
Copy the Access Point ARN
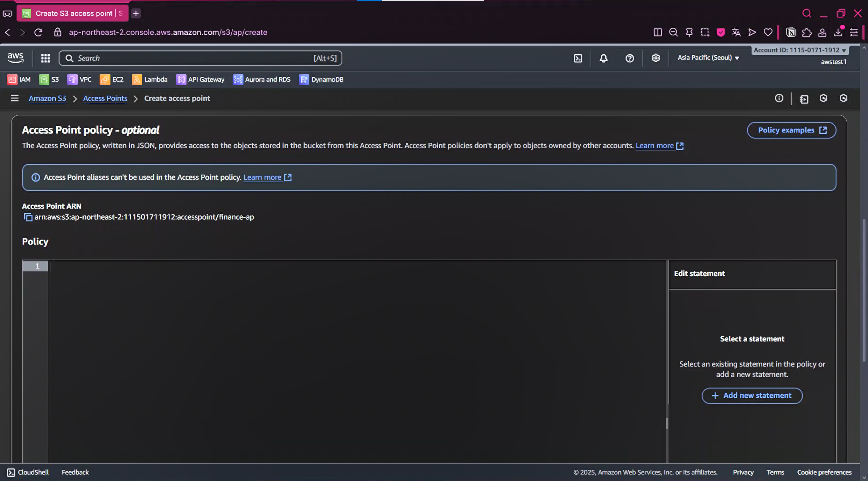click(28, 217)
